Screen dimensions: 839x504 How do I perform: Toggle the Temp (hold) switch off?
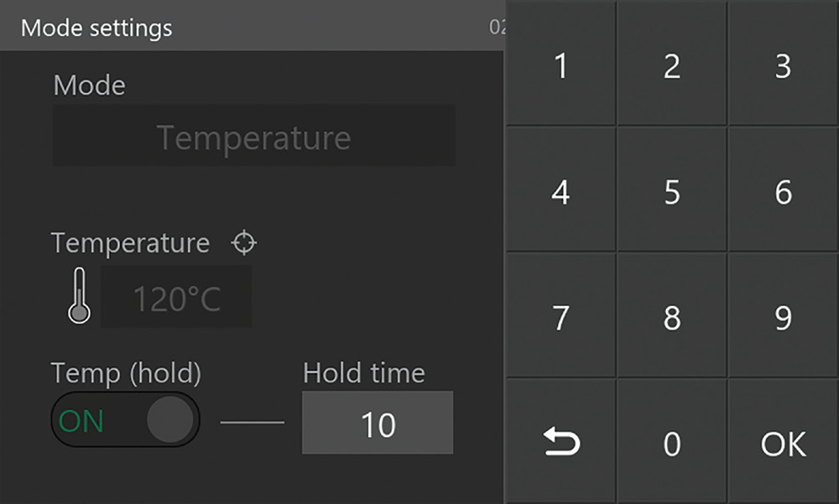pyautogui.click(x=126, y=420)
